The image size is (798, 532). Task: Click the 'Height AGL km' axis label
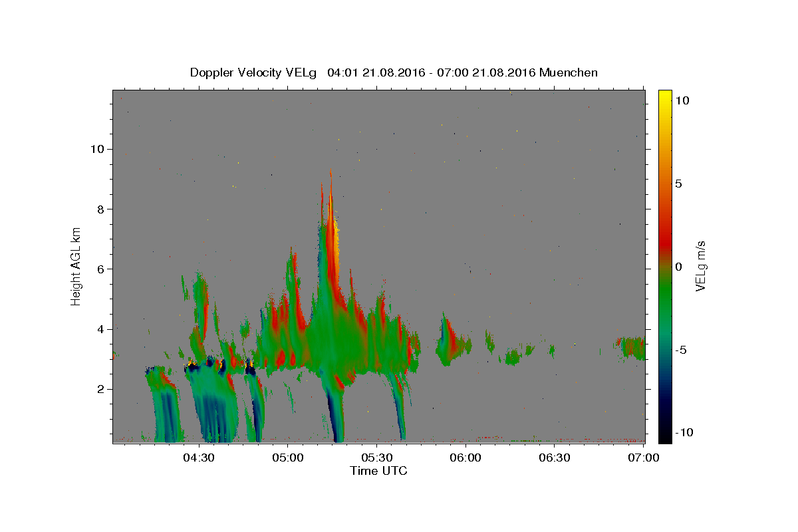click(x=76, y=266)
